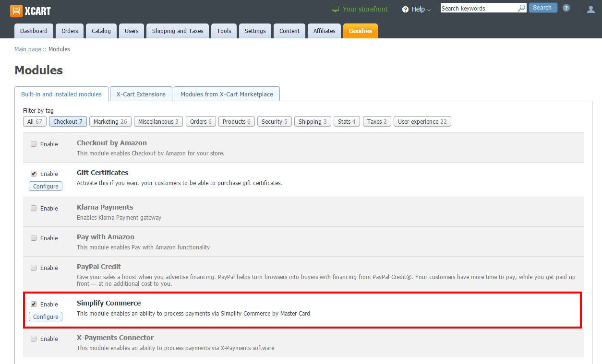This screenshot has height=364, width=602.
Task: Filter by User experience 22 tag
Action: (x=422, y=121)
